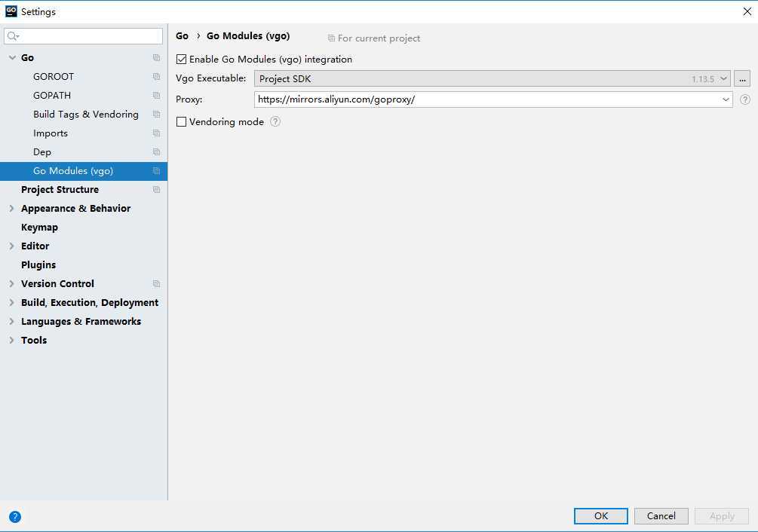
Task: Open the Project Structure settings page
Action: 60,189
